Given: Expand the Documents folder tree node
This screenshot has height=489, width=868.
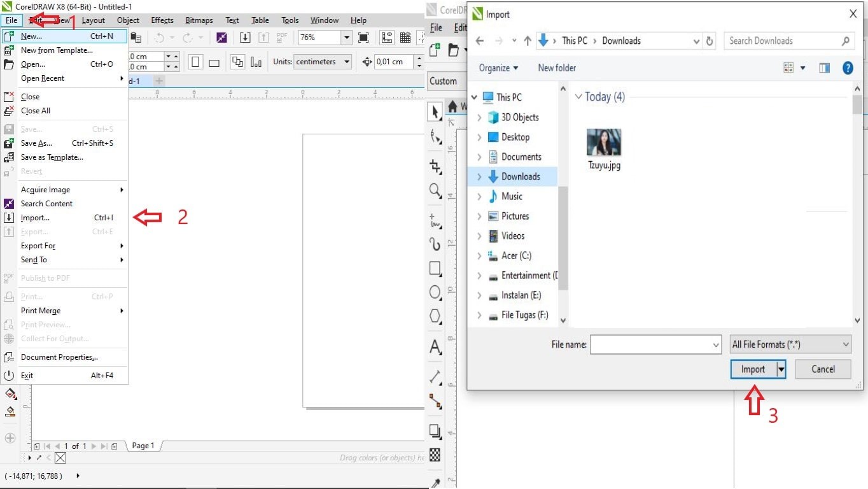Looking at the screenshot, I should [x=479, y=157].
